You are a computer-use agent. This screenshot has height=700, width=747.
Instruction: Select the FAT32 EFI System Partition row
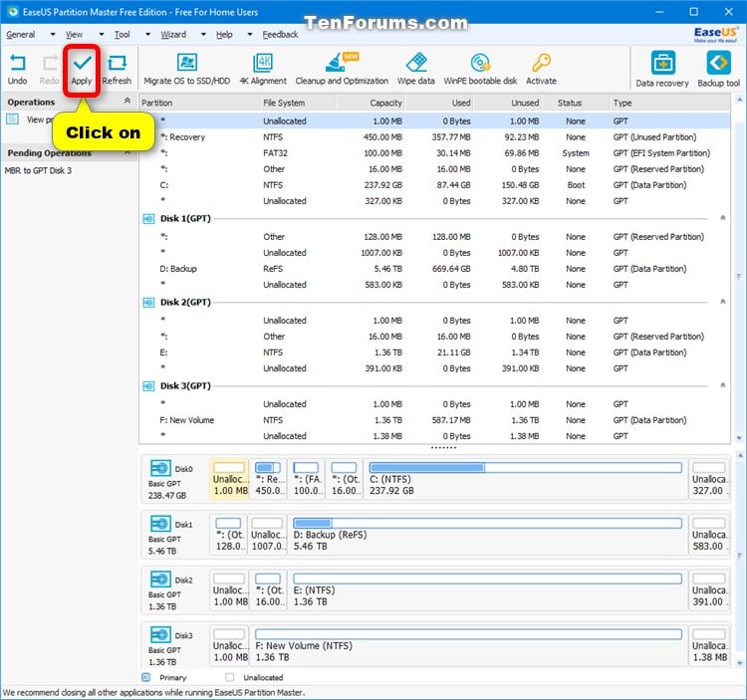coord(435,153)
